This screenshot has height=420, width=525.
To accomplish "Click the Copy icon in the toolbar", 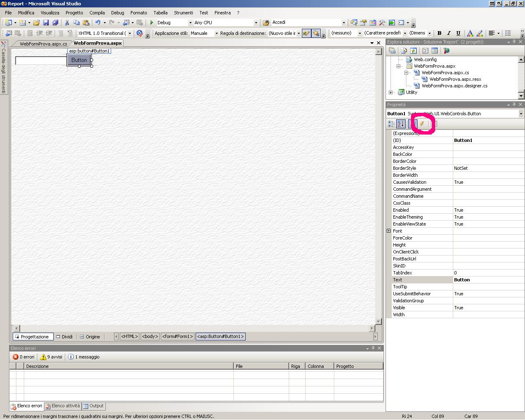I will pyautogui.click(x=76, y=23).
